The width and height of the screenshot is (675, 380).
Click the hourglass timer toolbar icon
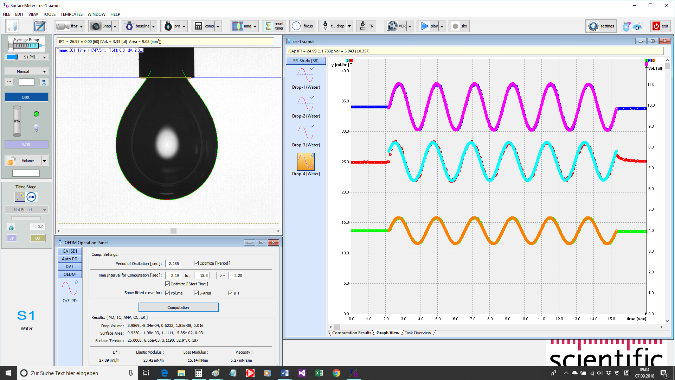pyautogui.click(x=268, y=26)
